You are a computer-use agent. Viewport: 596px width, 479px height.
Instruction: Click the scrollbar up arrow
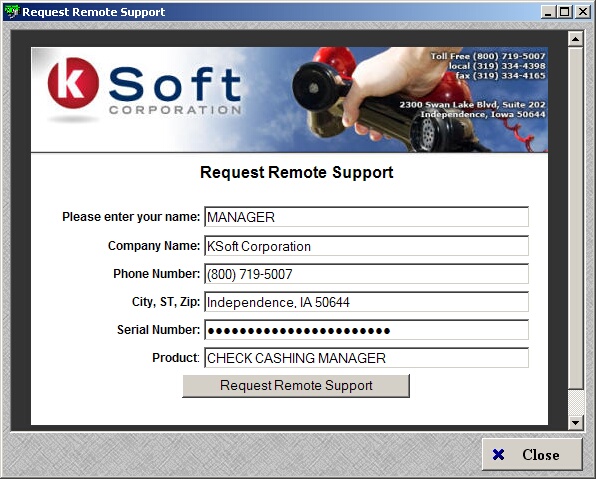click(575, 39)
